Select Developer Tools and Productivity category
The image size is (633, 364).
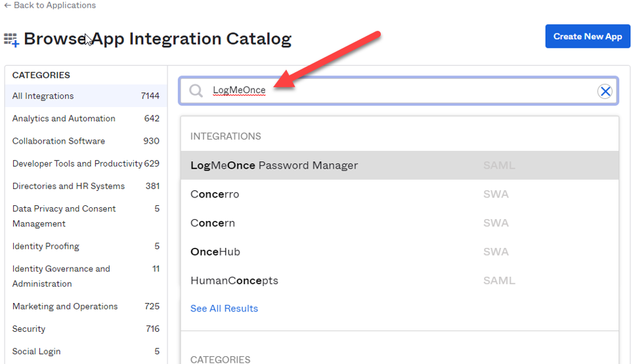point(86,164)
